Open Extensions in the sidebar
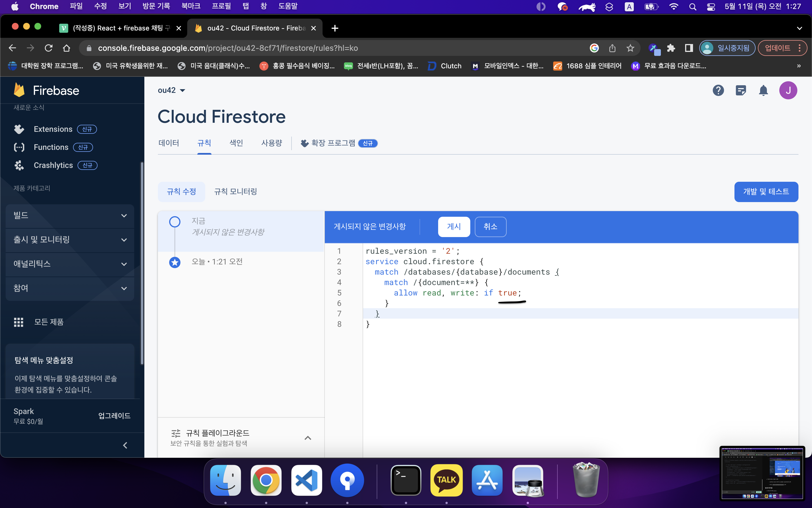 (x=53, y=129)
